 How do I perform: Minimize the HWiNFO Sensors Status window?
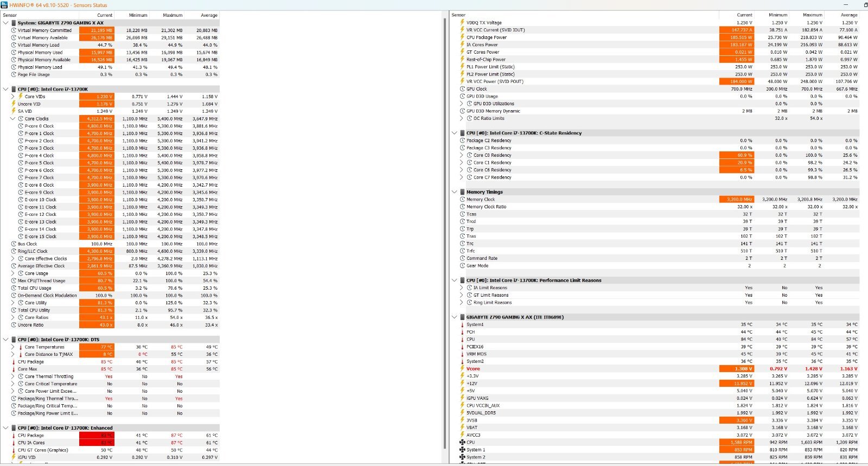845,5
